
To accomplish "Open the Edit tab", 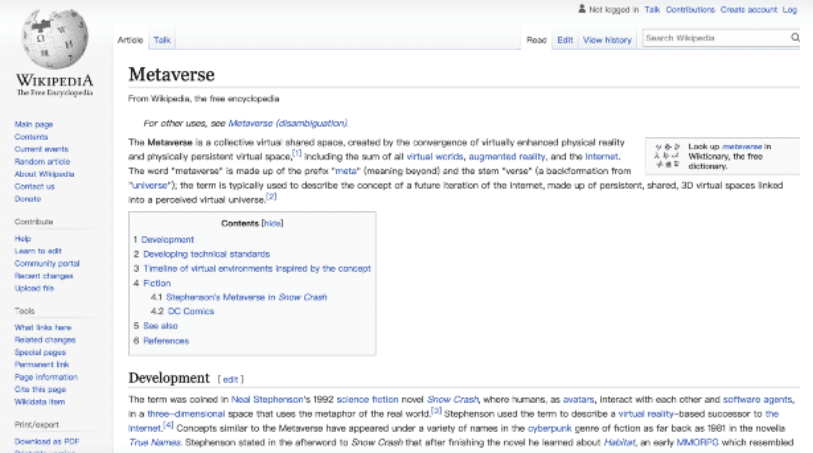I will (565, 40).
